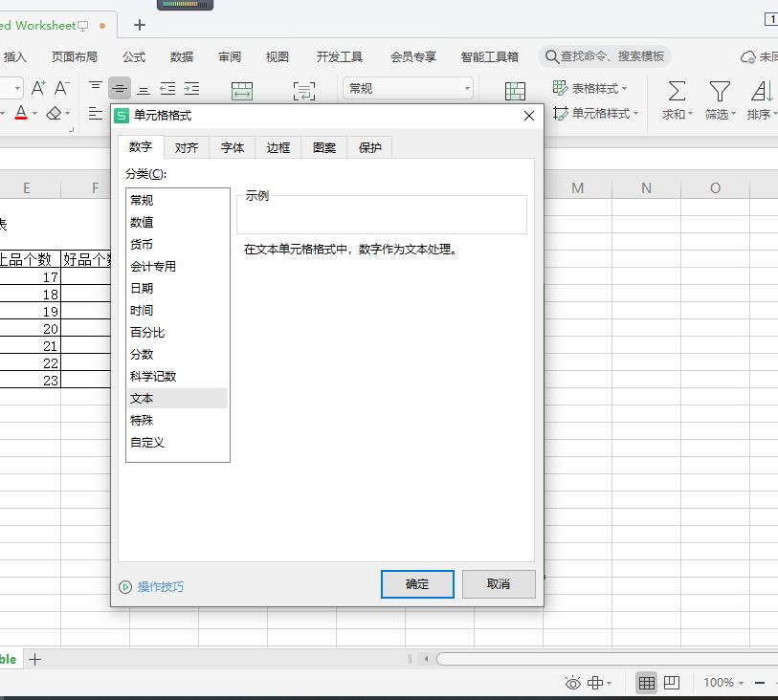This screenshot has width=778, height=700.
Task: Click the increase indent icon
Action: [191, 89]
